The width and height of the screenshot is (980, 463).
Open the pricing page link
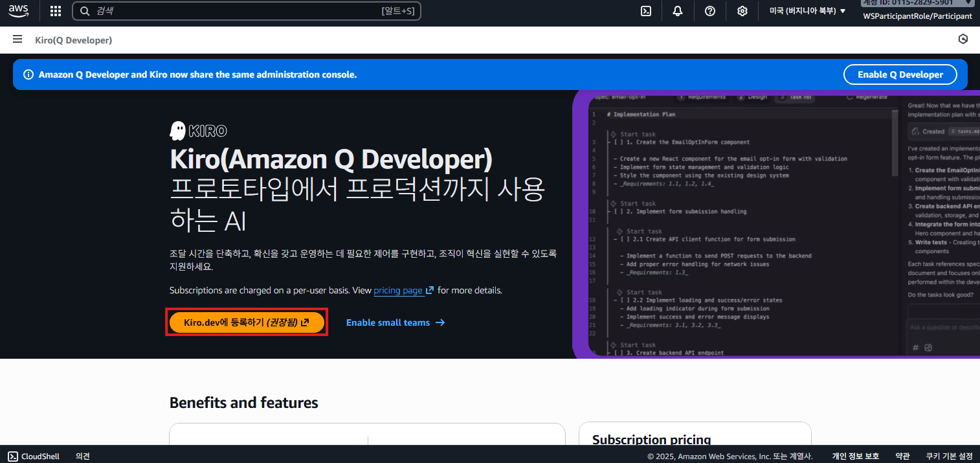(398, 291)
